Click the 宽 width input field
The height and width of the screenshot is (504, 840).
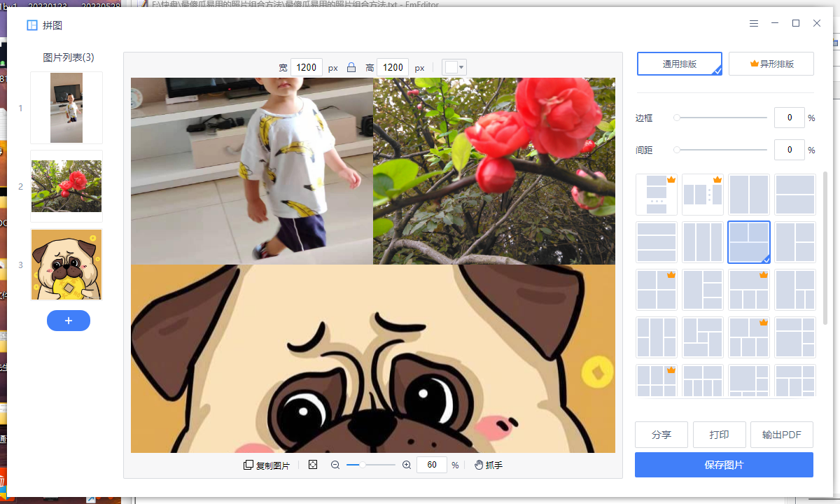[x=307, y=68]
